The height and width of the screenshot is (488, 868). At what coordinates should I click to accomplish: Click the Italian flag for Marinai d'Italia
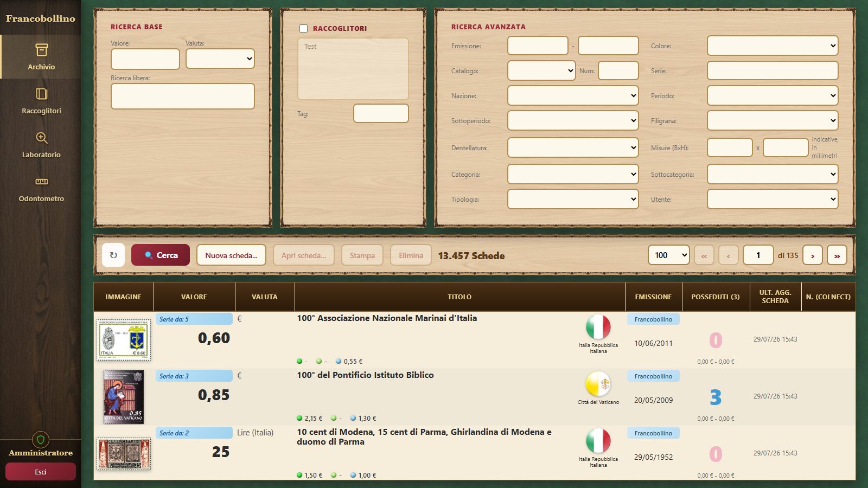[x=598, y=327]
